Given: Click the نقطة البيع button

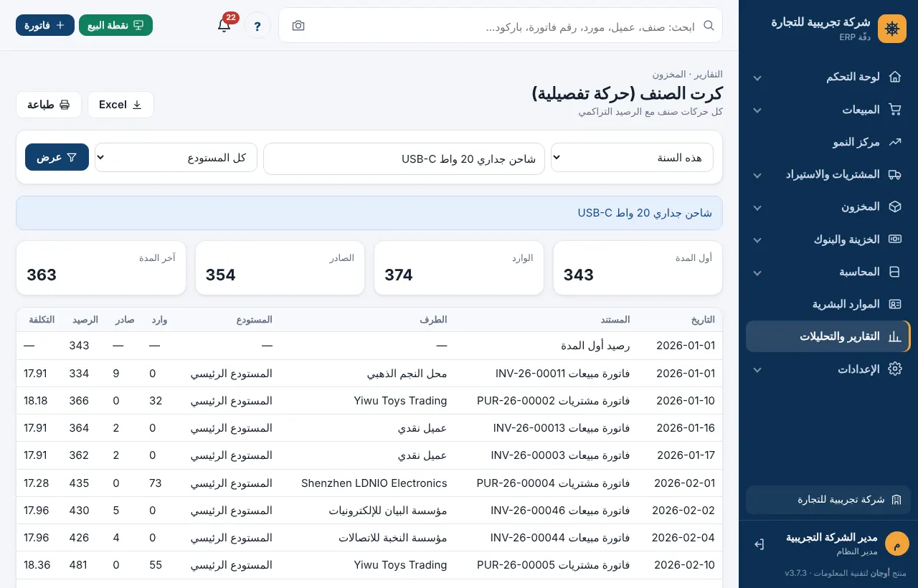Looking at the screenshot, I should tap(115, 25).
